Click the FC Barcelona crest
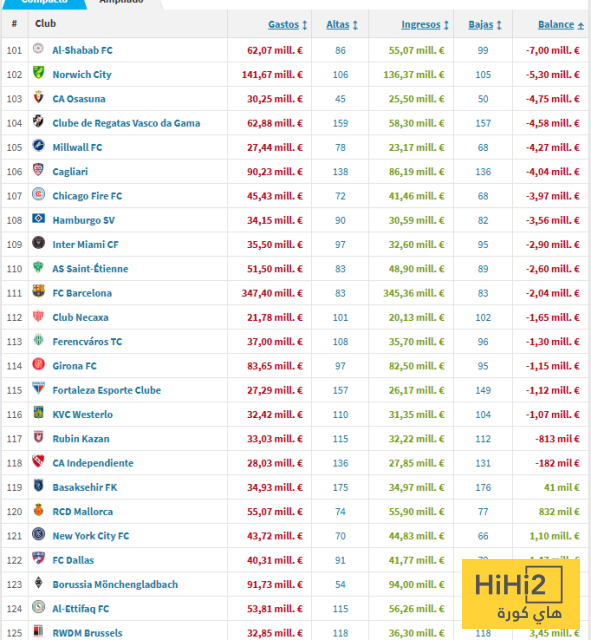This screenshot has width=591, height=640. pos(38,292)
